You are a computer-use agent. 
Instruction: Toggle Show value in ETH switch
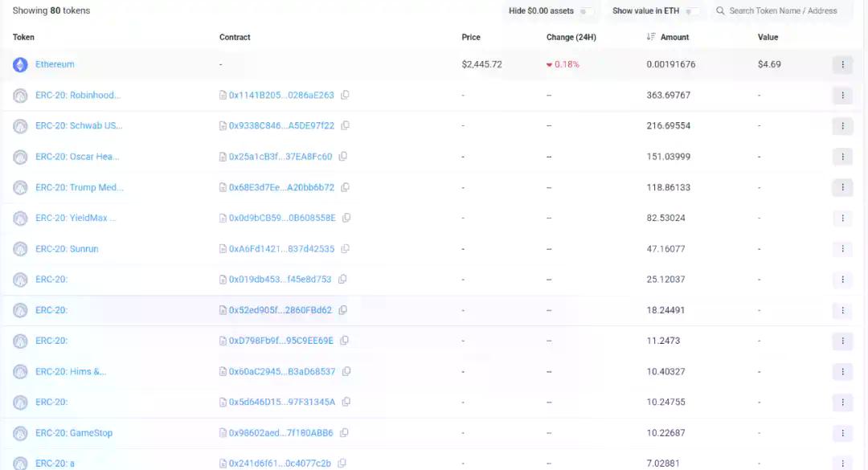(x=691, y=11)
